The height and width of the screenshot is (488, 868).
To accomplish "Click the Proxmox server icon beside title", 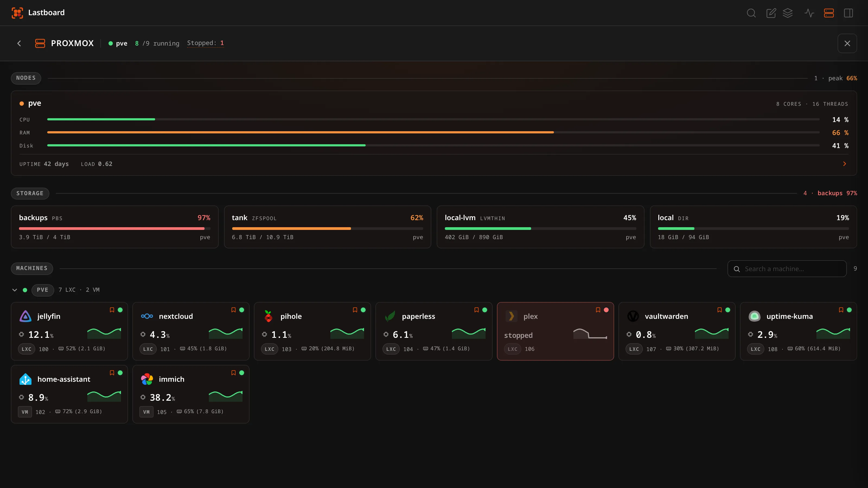I will (40, 43).
